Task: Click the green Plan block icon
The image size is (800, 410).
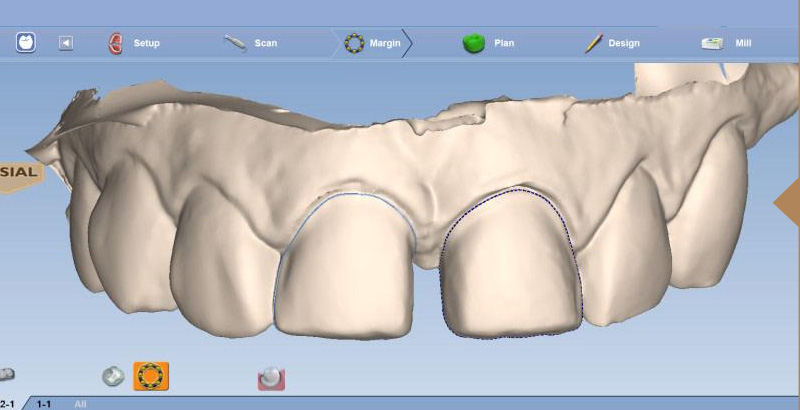Action: (x=473, y=43)
